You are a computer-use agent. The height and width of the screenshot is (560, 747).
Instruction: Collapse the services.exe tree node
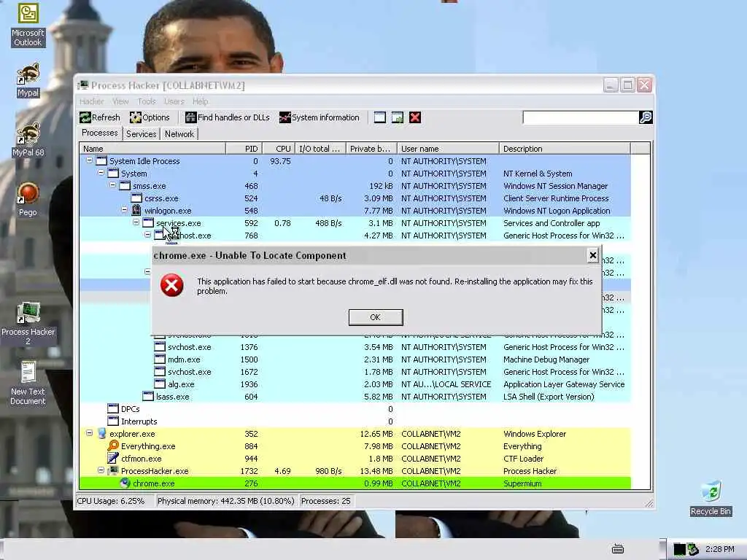click(x=136, y=222)
